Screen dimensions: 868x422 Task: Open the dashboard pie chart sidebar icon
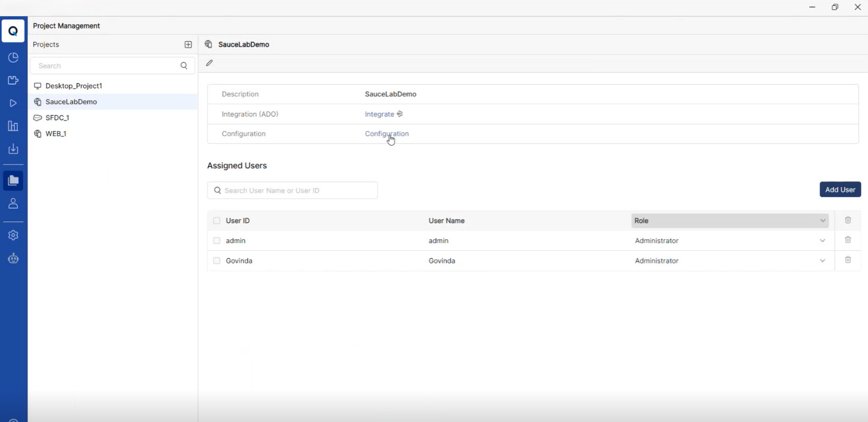point(13,58)
